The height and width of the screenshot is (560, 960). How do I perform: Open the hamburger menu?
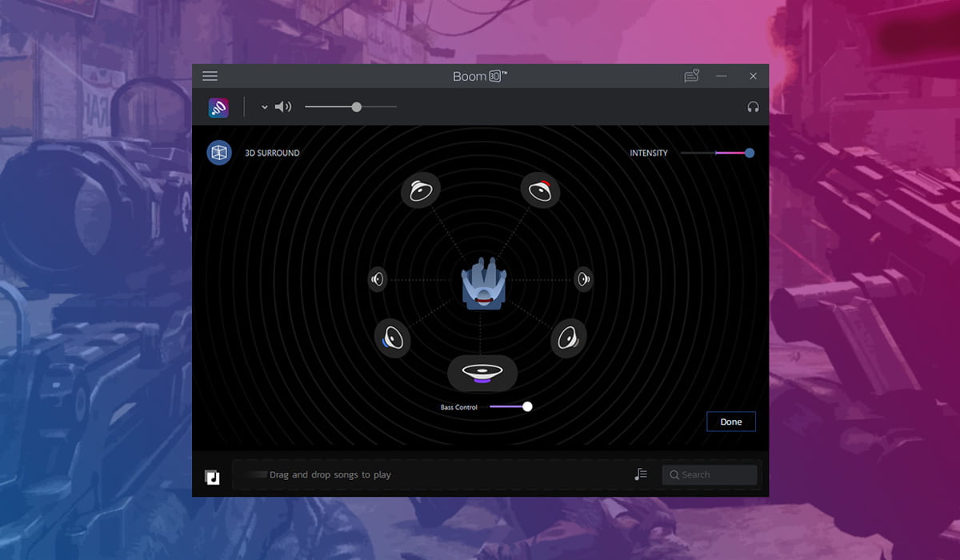point(210,76)
